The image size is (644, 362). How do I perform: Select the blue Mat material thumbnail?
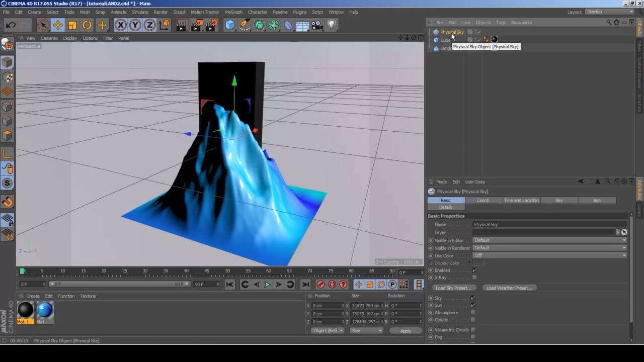44,310
